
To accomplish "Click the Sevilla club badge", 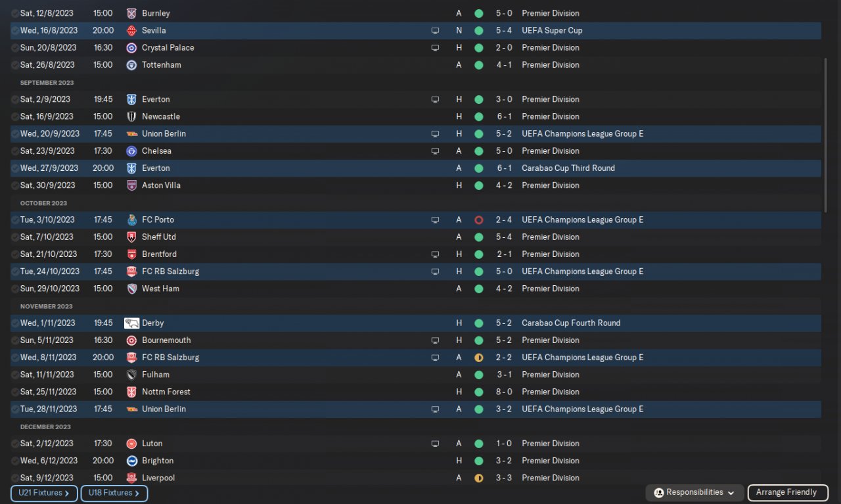I will [x=131, y=30].
